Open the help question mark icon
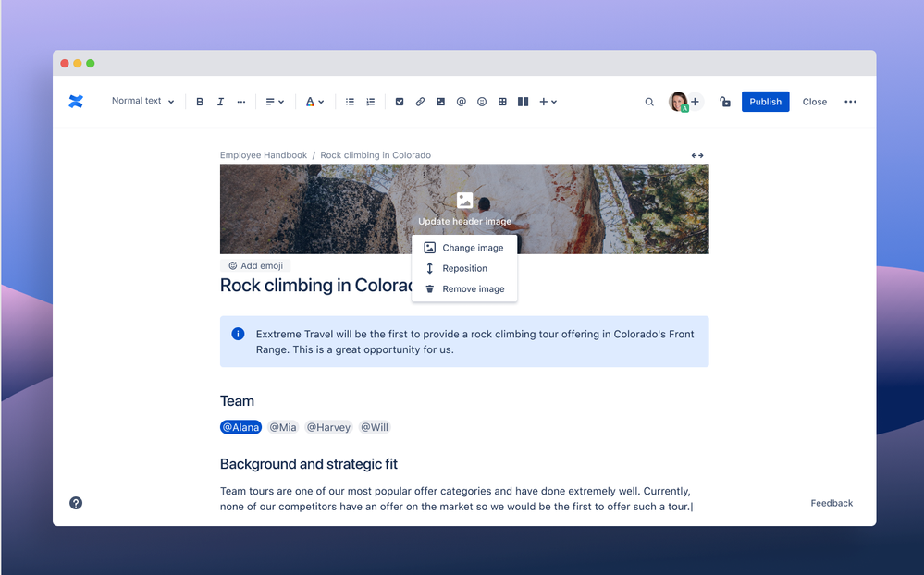This screenshot has height=575, width=924. click(76, 503)
